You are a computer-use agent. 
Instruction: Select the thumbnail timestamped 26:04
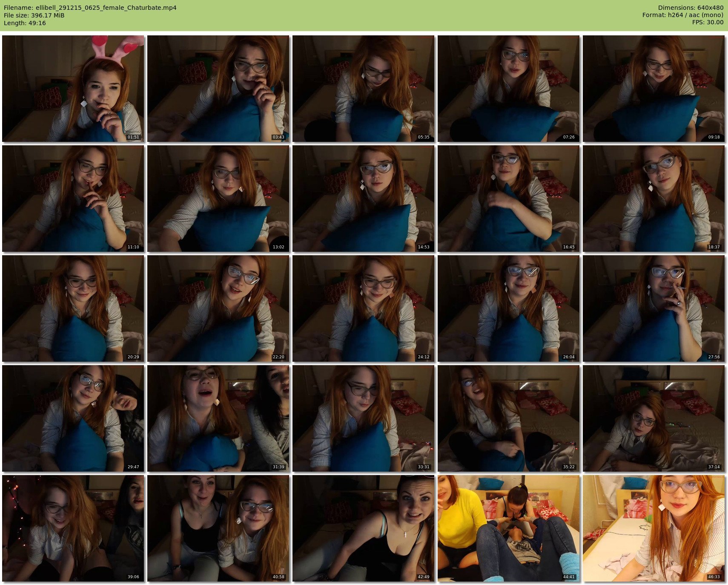click(x=509, y=308)
